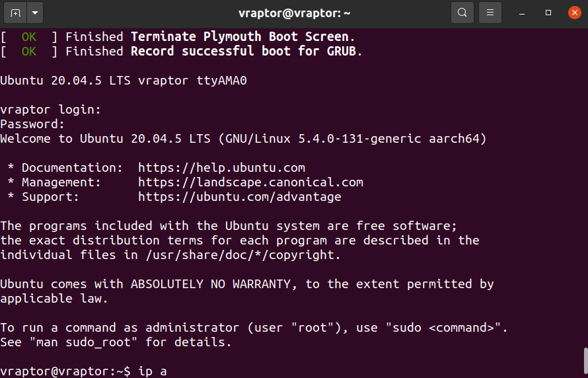
Task: Click the 'Password:' prompt line
Action: [x=32, y=124]
